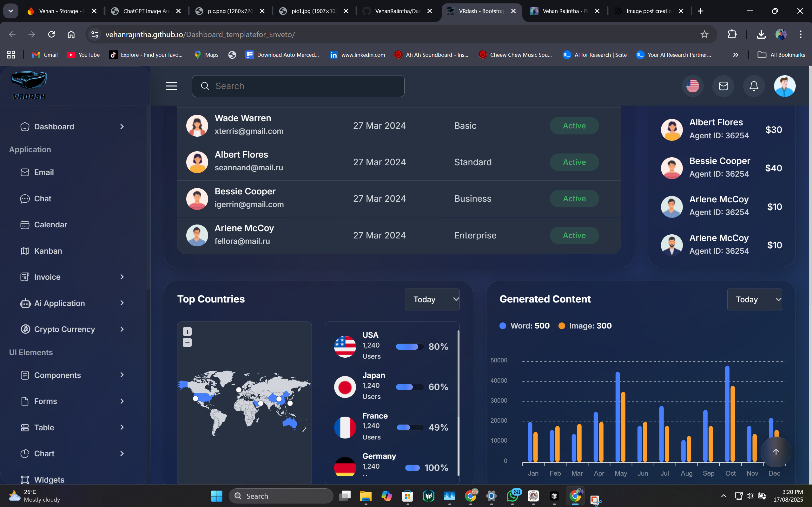Select the Chat icon in the sidebar

coord(25,198)
